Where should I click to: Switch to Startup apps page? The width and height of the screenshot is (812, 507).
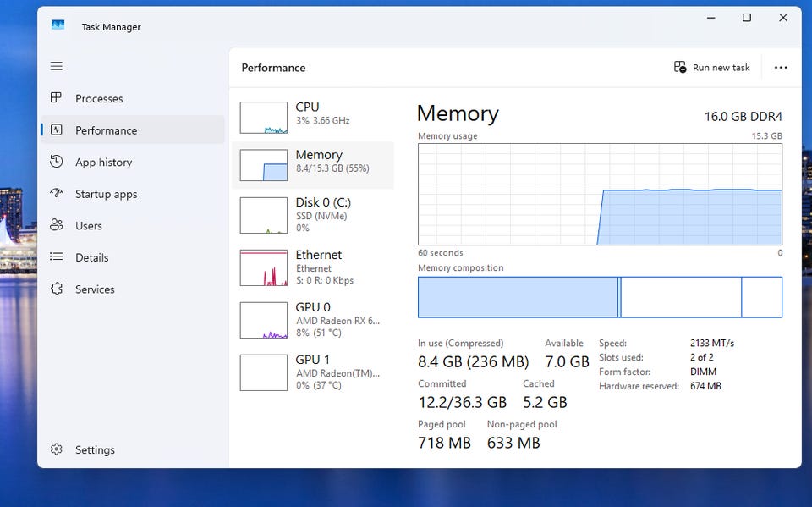(x=133, y=194)
